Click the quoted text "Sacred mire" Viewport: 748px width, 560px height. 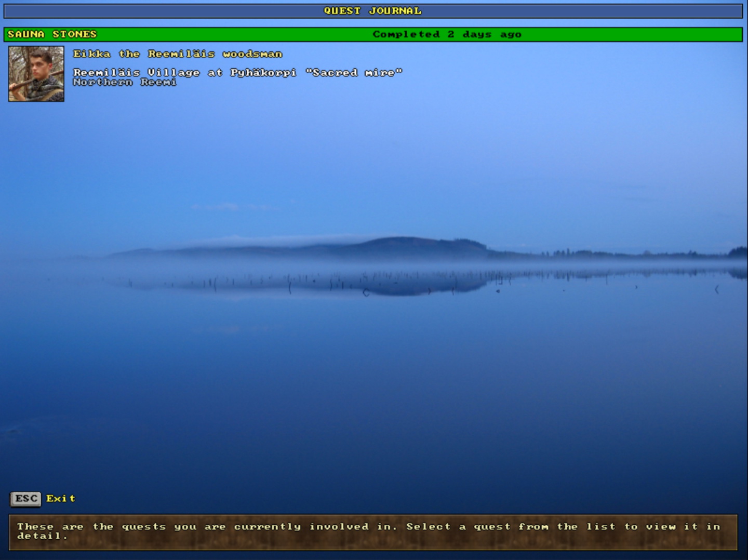pos(354,73)
